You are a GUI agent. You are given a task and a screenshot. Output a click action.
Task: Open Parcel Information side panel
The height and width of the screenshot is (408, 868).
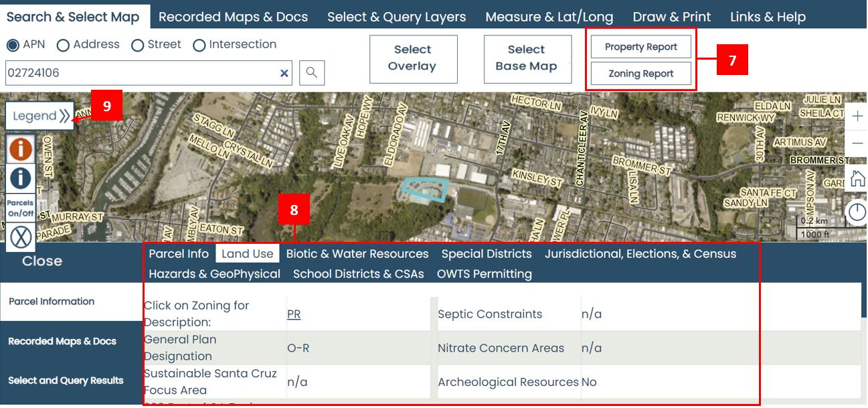pyautogui.click(x=71, y=301)
